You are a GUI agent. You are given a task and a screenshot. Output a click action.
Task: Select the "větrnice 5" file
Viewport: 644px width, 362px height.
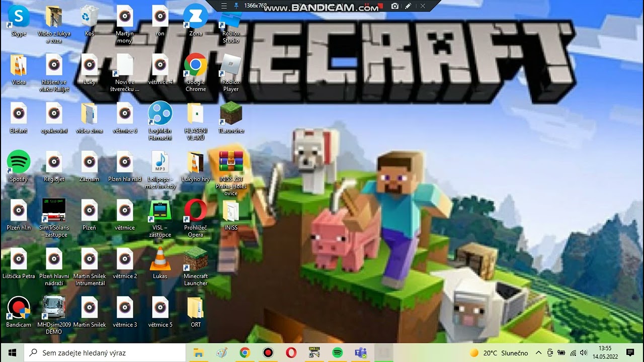pyautogui.click(x=160, y=312)
